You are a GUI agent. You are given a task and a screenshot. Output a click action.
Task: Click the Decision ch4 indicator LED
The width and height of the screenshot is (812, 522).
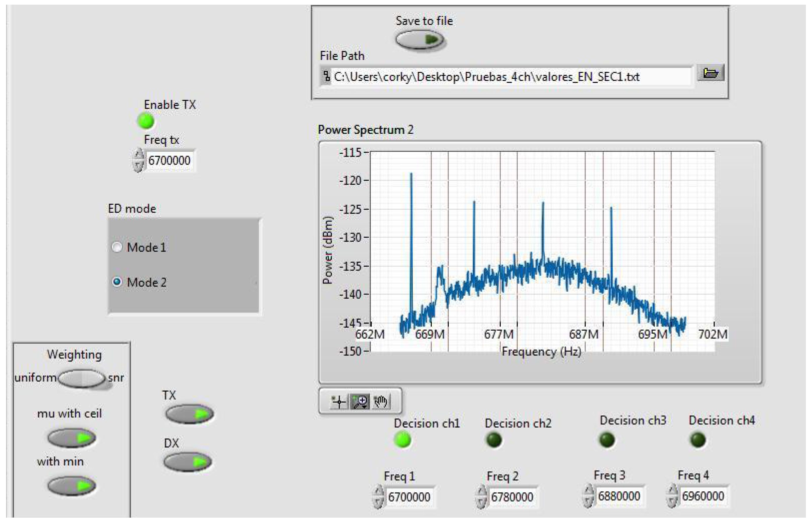698,440
